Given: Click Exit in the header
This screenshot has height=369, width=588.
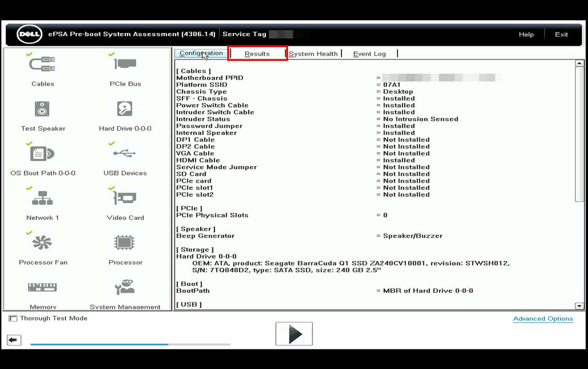Looking at the screenshot, I should (561, 34).
